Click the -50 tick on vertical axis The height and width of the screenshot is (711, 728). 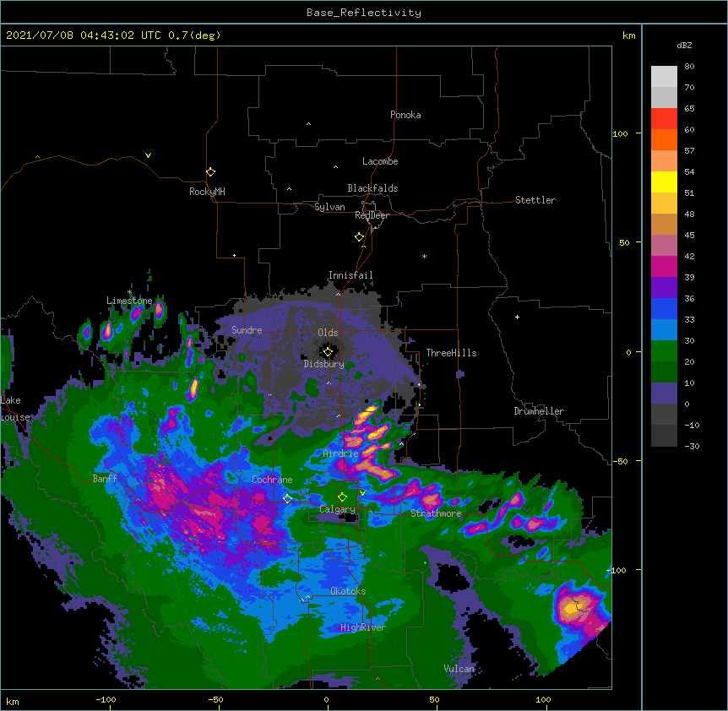[620, 461]
